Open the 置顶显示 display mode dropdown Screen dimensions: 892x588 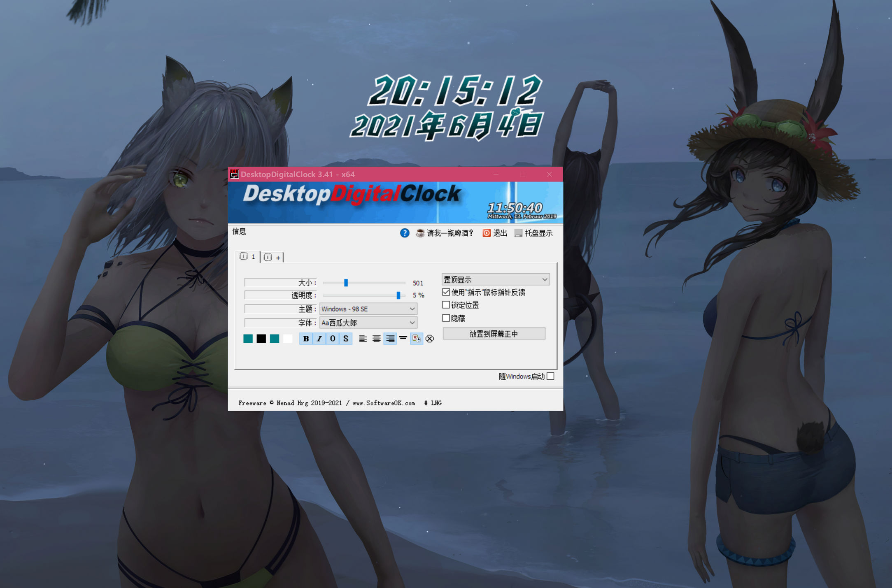click(x=495, y=280)
